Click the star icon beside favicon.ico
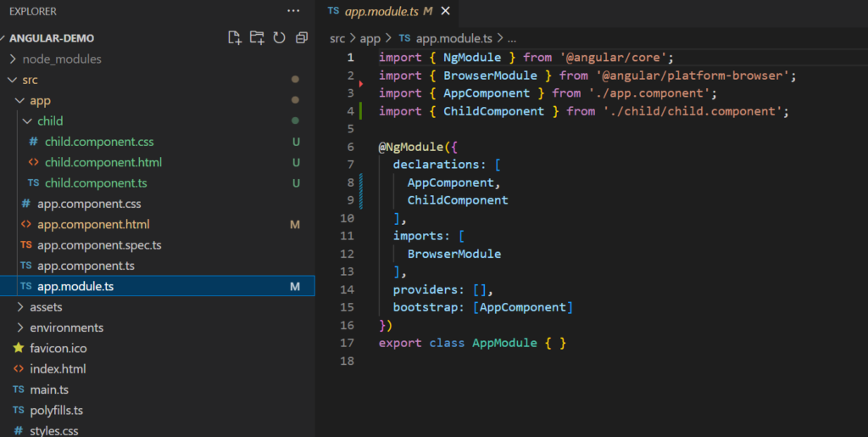This screenshot has width=868, height=437. 19,348
